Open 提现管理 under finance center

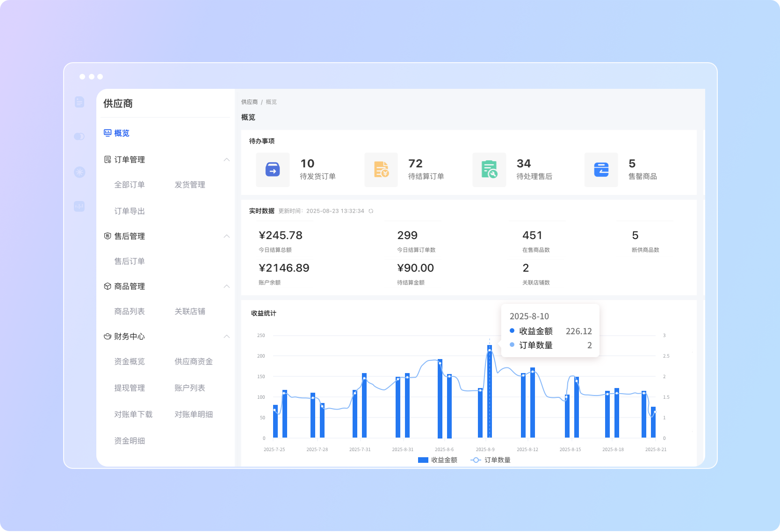(130, 388)
